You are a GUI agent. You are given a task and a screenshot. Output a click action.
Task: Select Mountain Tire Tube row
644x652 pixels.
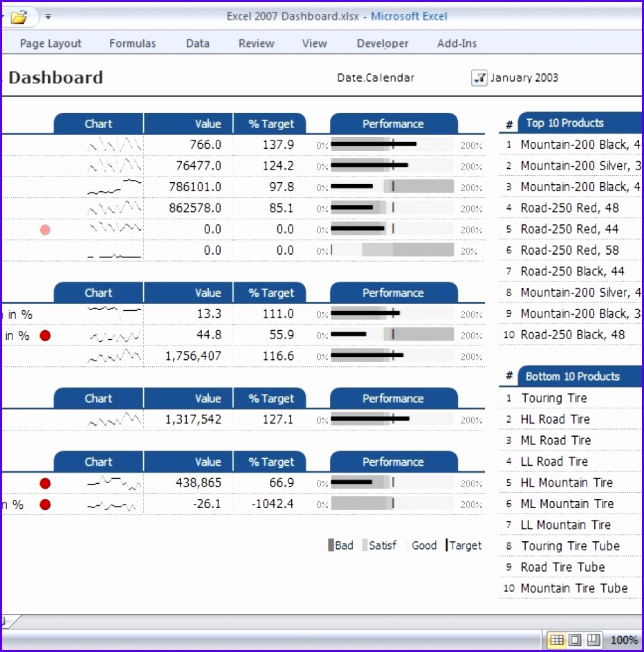[570, 588]
